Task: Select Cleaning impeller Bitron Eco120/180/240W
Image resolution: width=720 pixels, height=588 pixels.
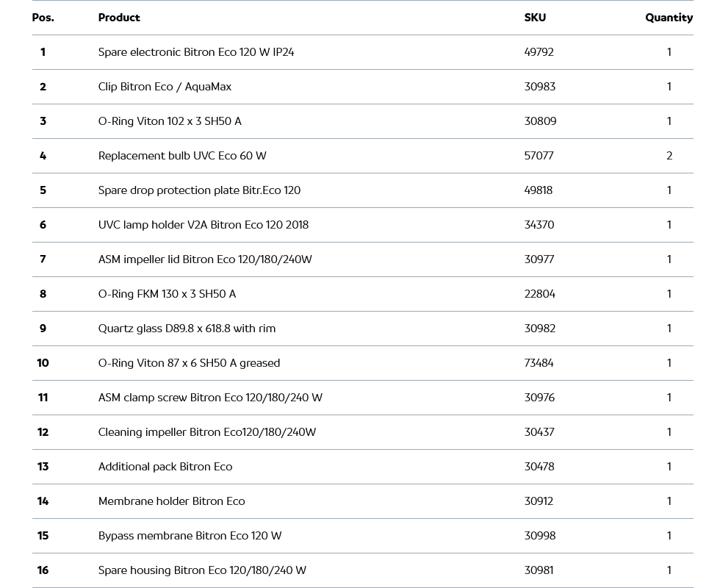Action: [x=207, y=432]
